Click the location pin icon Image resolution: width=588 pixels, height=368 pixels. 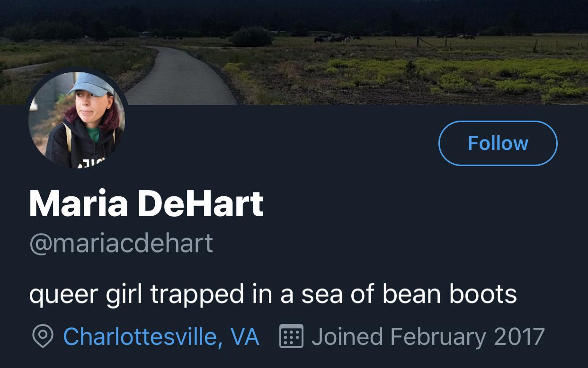pos(43,337)
